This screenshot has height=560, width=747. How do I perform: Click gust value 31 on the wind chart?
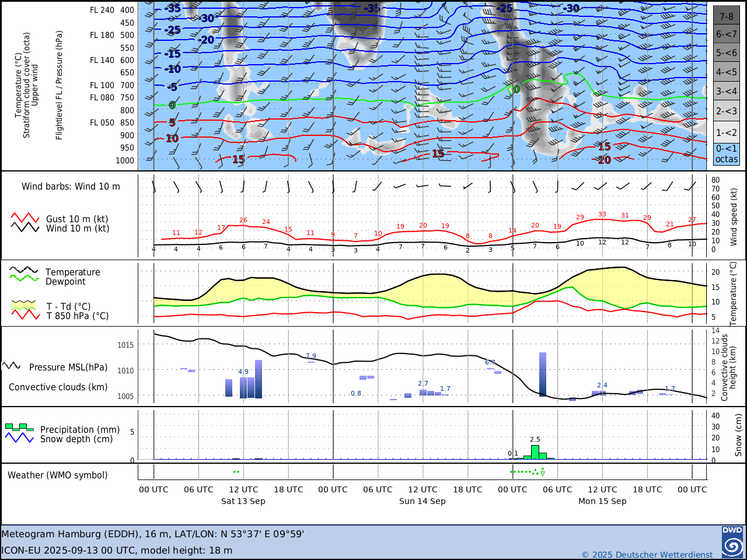pos(625,216)
